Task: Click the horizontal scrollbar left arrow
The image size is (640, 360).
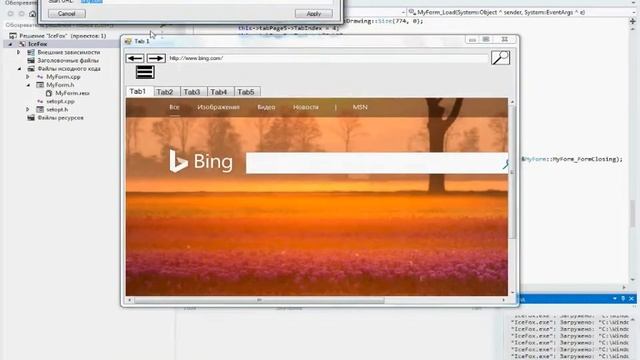Action: point(129,300)
